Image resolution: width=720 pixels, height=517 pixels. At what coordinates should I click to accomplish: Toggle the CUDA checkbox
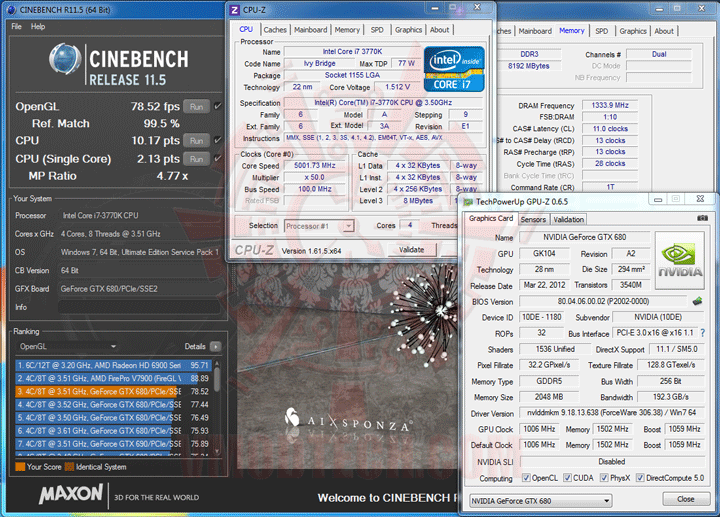(x=568, y=478)
